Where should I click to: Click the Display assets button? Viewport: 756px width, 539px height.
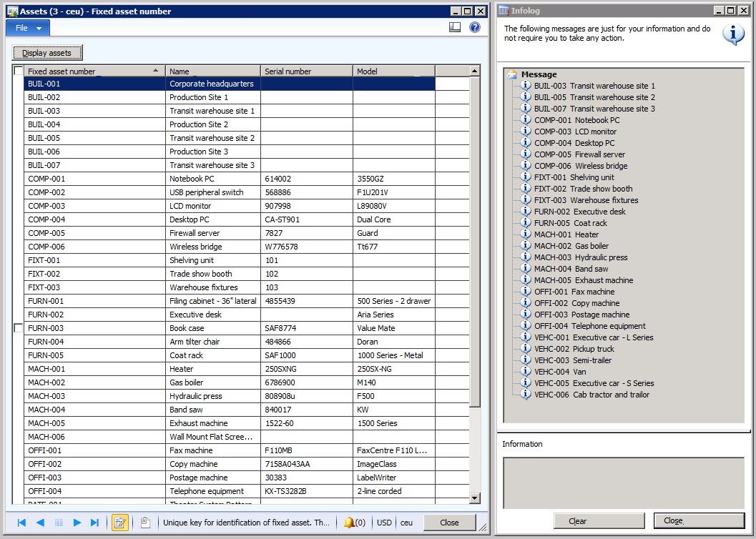[46, 52]
